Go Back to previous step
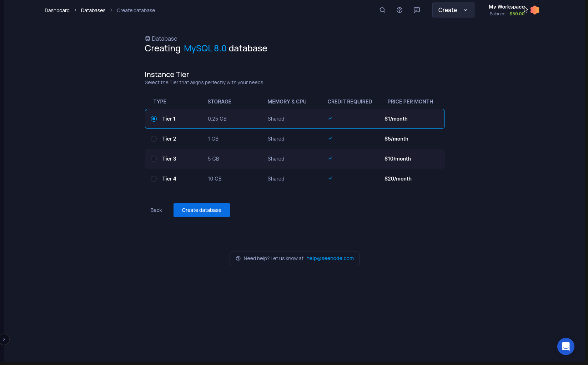This screenshot has height=365, width=588. 156,210
